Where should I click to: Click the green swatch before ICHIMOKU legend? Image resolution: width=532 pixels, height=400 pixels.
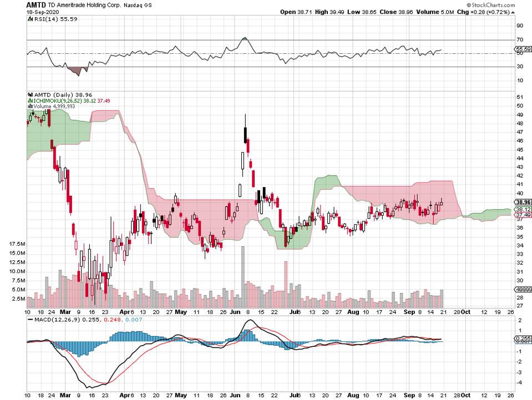29,101
